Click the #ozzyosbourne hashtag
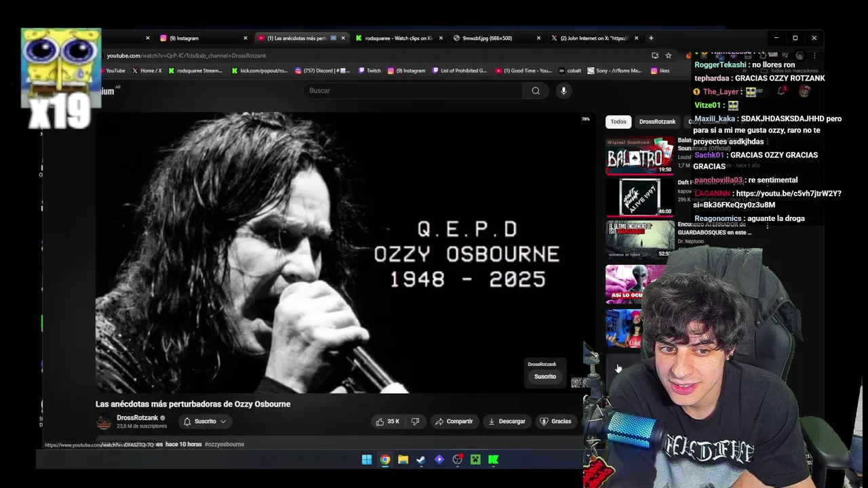The width and height of the screenshot is (868, 488). (224, 445)
